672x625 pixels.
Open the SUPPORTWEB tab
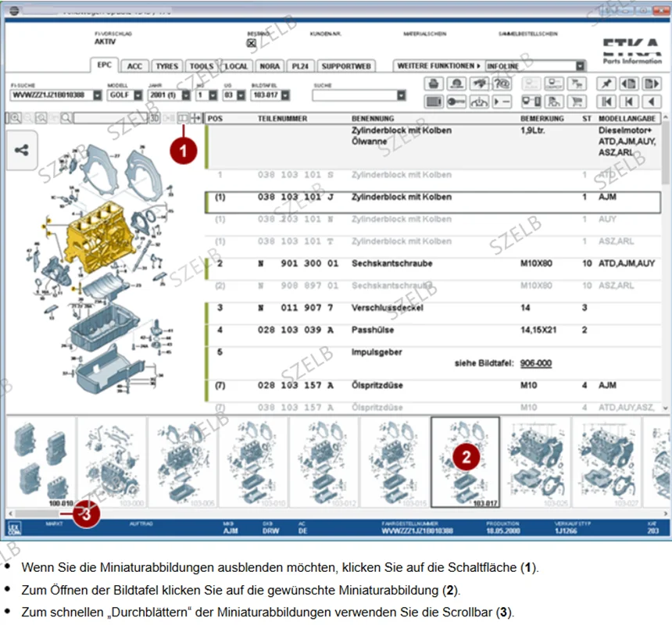[346, 66]
